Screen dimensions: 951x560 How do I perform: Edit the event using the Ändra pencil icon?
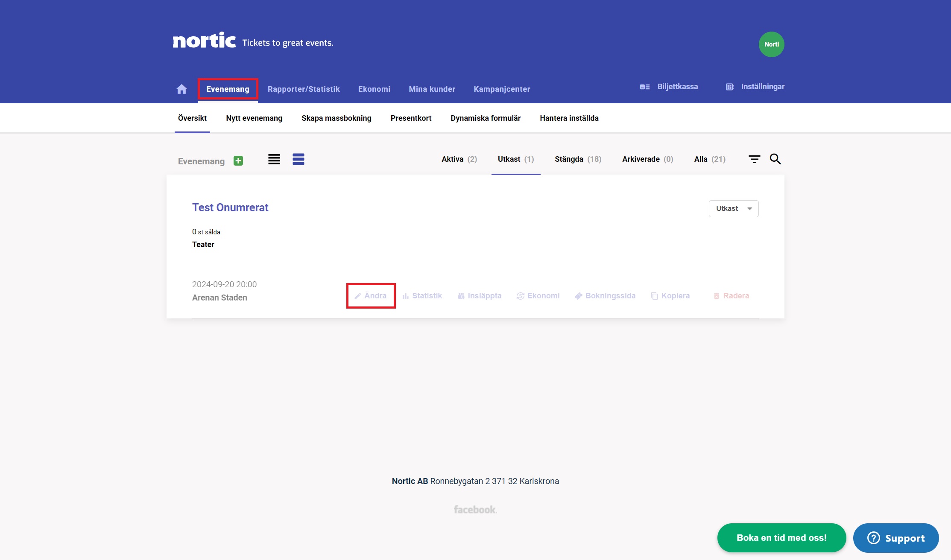[371, 295]
